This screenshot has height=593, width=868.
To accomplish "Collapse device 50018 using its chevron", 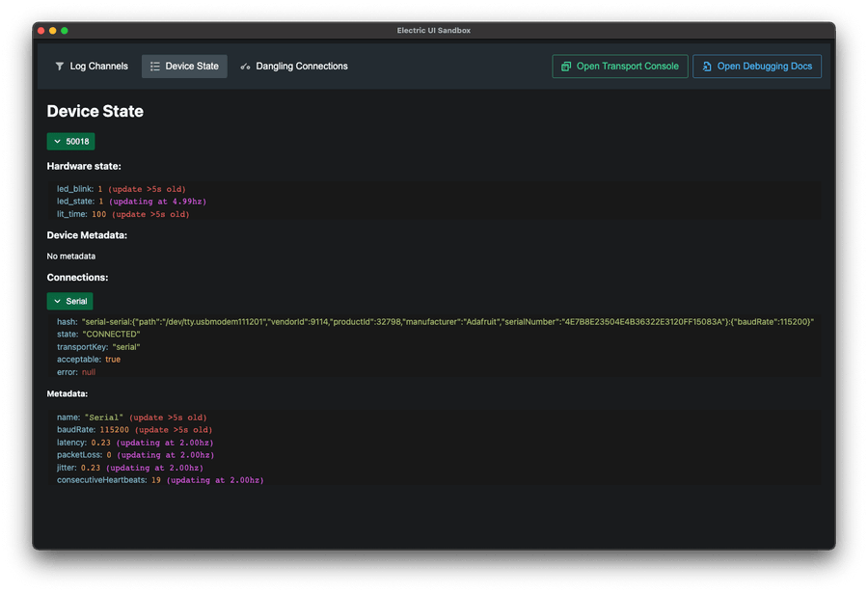I will 58,142.
